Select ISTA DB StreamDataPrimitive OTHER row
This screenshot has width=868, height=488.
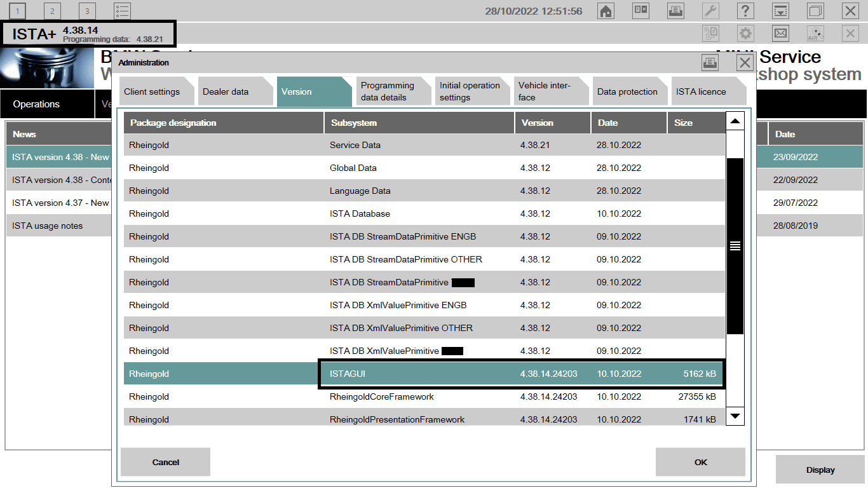coord(424,259)
